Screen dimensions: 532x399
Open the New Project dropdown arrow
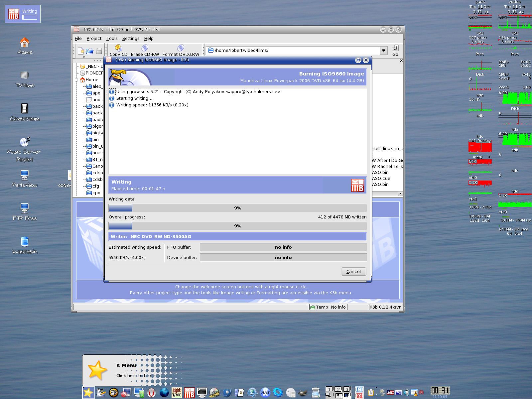coord(84,57)
